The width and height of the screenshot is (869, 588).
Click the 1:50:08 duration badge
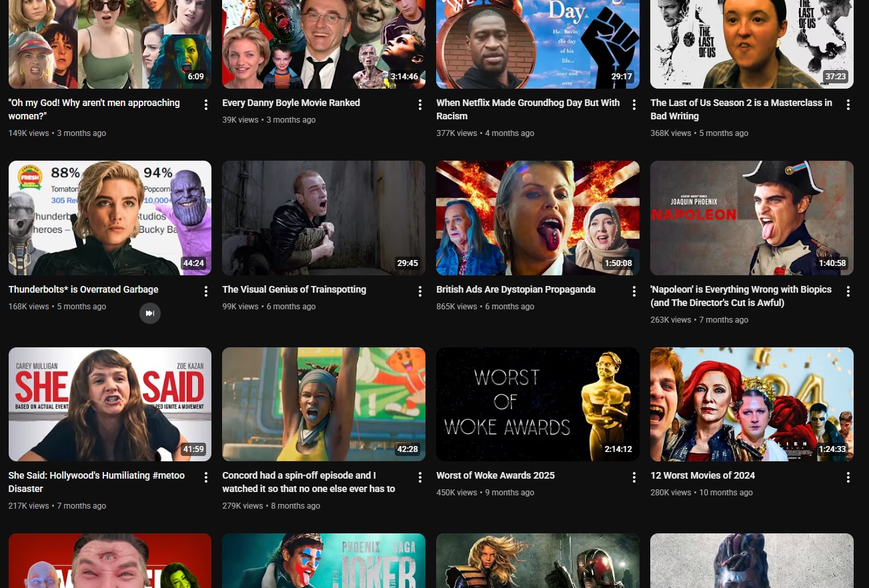pos(618,263)
